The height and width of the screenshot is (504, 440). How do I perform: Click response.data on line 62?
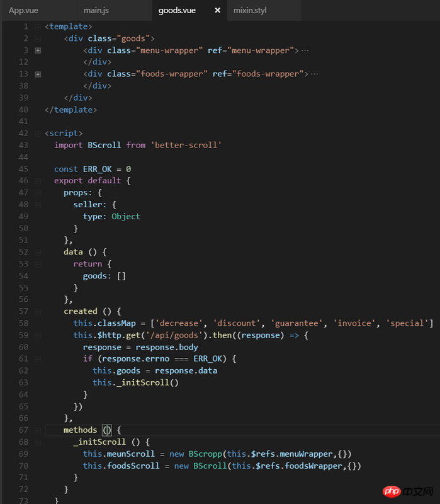point(186,371)
